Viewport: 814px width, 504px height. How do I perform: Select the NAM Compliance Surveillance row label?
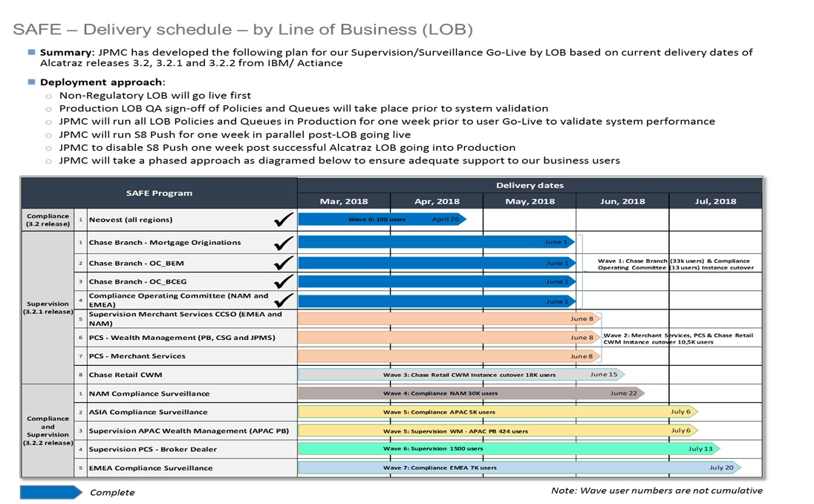(x=149, y=393)
